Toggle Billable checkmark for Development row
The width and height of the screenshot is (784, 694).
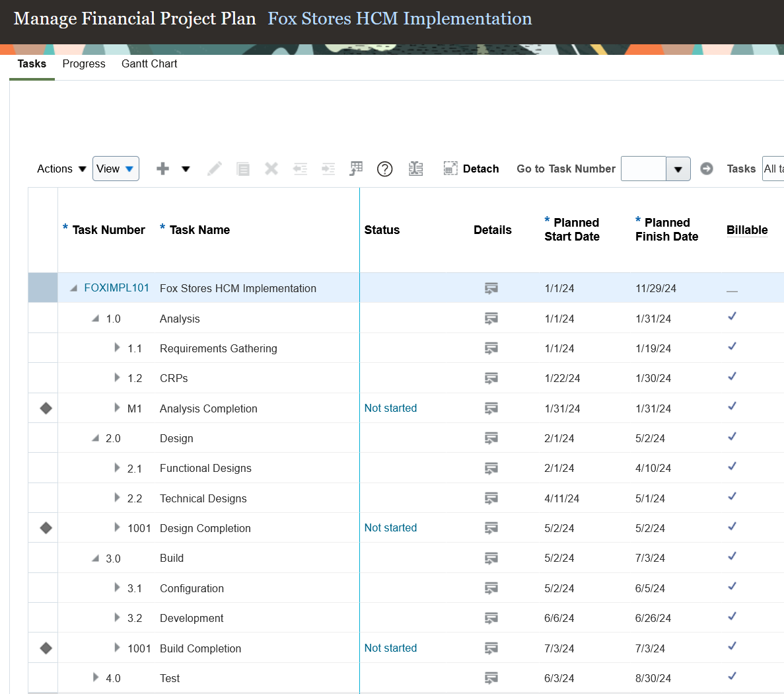[x=732, y=616]
